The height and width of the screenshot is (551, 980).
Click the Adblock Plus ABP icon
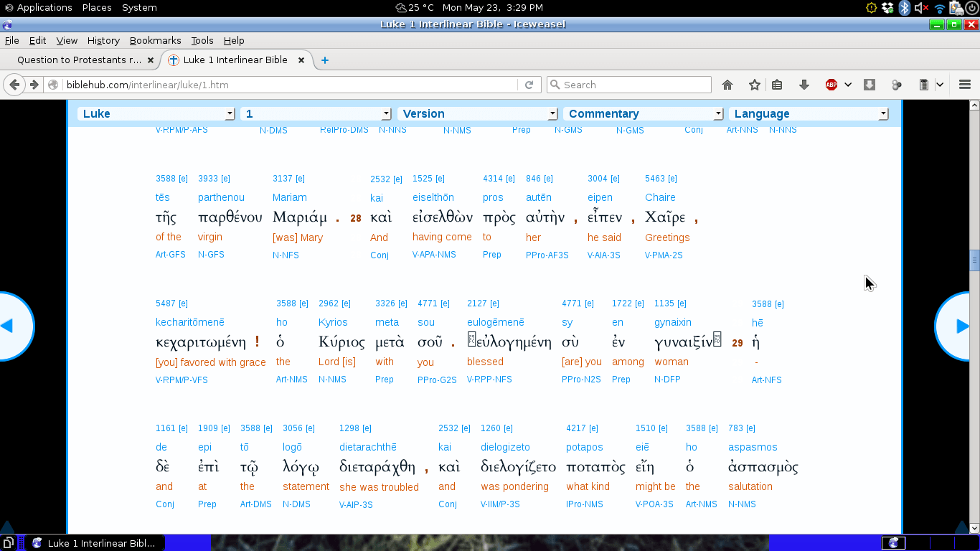831,85
